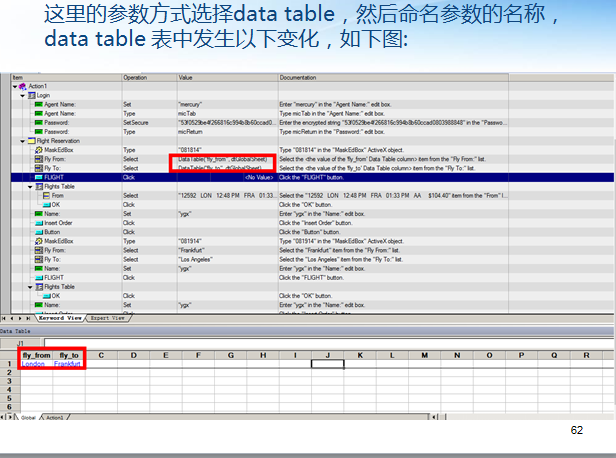Screen dimensions: 616x458
Task: Select the Frankfurt cell in data table
Action: pyautogui.click(x=69, y=364)
